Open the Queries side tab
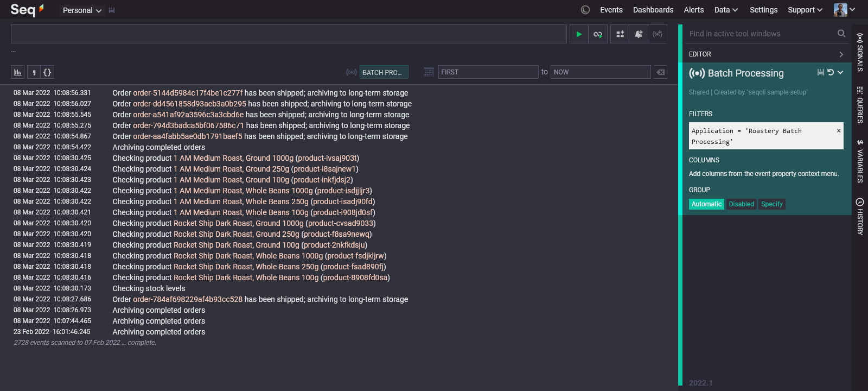Image resolution: width=868 pixels, height=391 pixels. [x=860, y=104]
